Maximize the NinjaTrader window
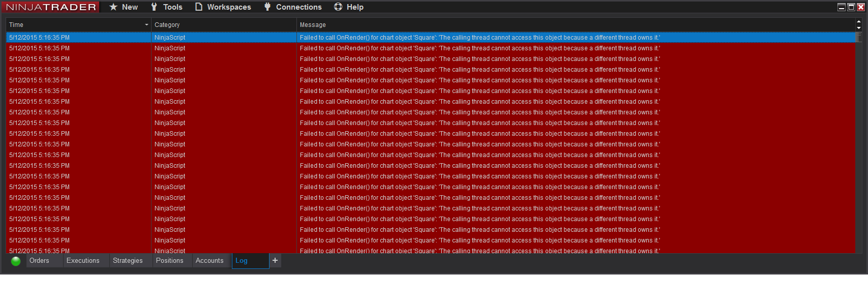 [851, 7]
